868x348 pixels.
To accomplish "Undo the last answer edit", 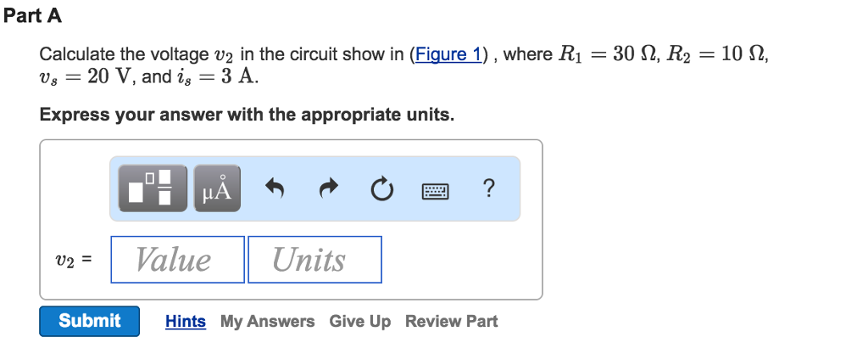I will point(275,189).
